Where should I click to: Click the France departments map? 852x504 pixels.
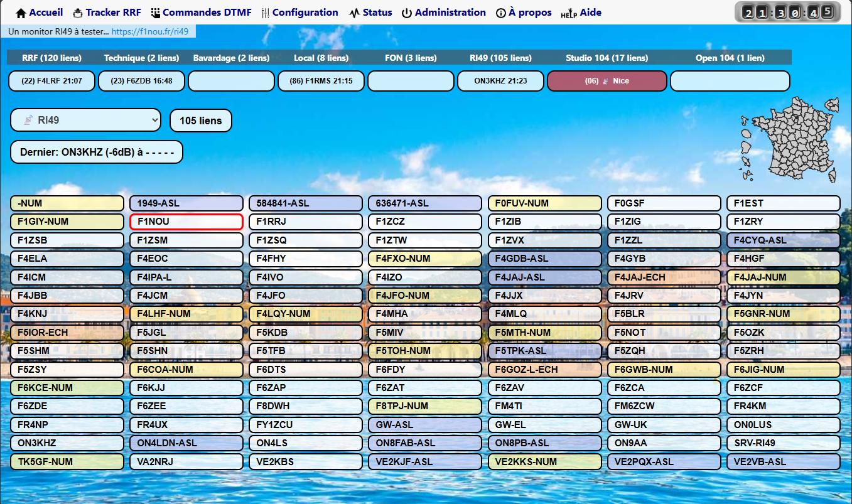(x=788, y=139)
